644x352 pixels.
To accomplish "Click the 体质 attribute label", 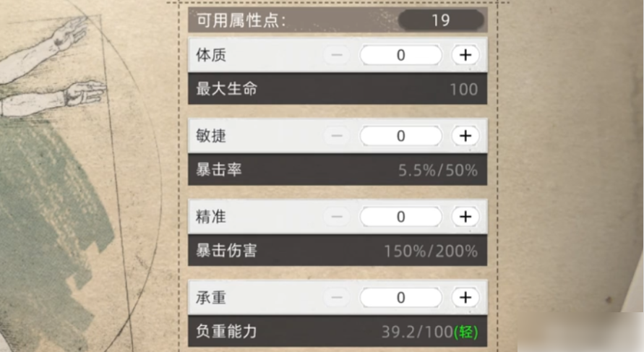I will pyautogui.click(x=211, y=55).
